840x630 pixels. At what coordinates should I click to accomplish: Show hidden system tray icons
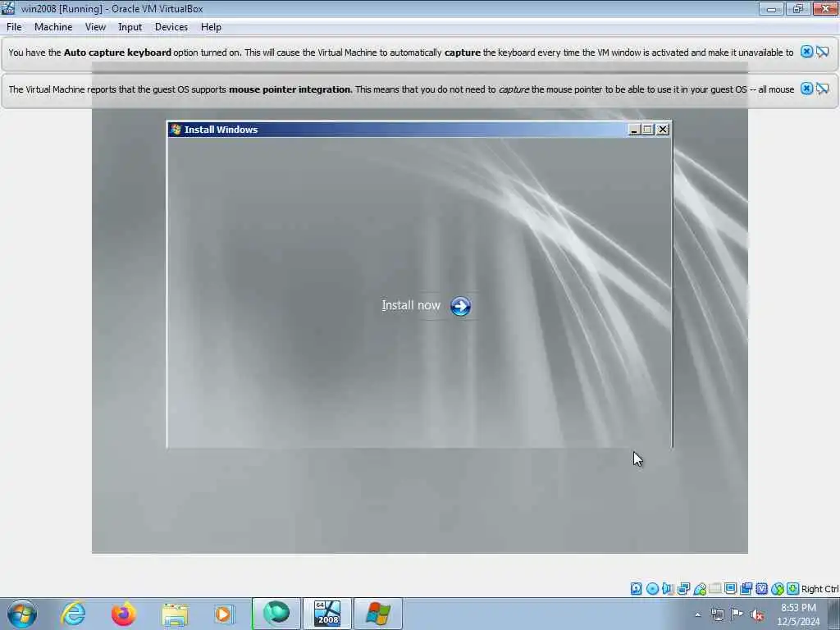(697, 615)
